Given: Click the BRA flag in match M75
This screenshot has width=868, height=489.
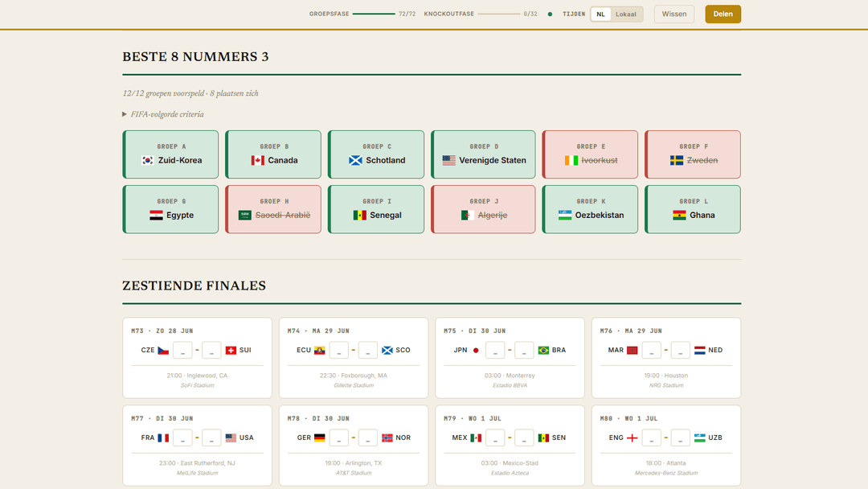Looking at the screenshot, I should (543, 351).
